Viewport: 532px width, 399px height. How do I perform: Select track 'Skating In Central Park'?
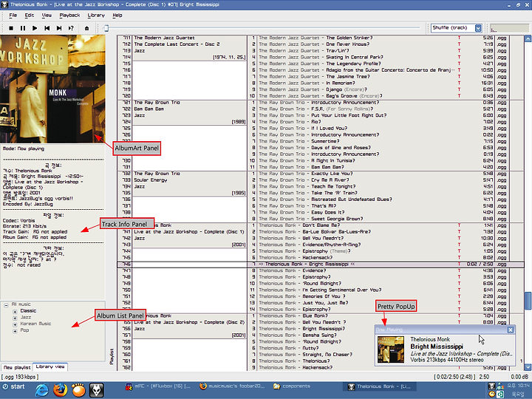point(355,57)
